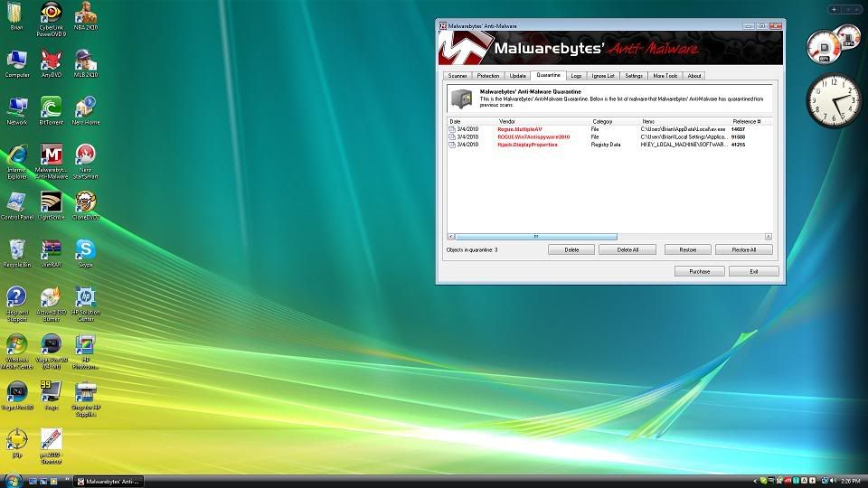Screen dimensions: 868x488
Task: Switch to the About tab
Action: [694, 76]
